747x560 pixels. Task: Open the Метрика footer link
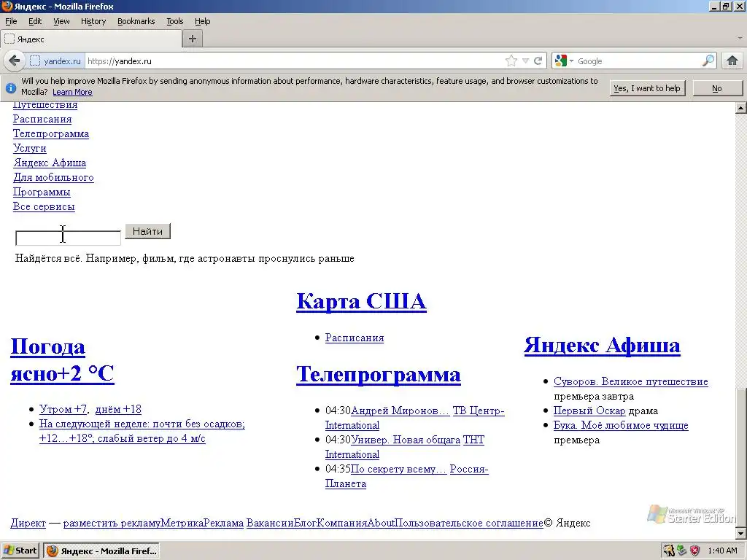coord(182,523)
